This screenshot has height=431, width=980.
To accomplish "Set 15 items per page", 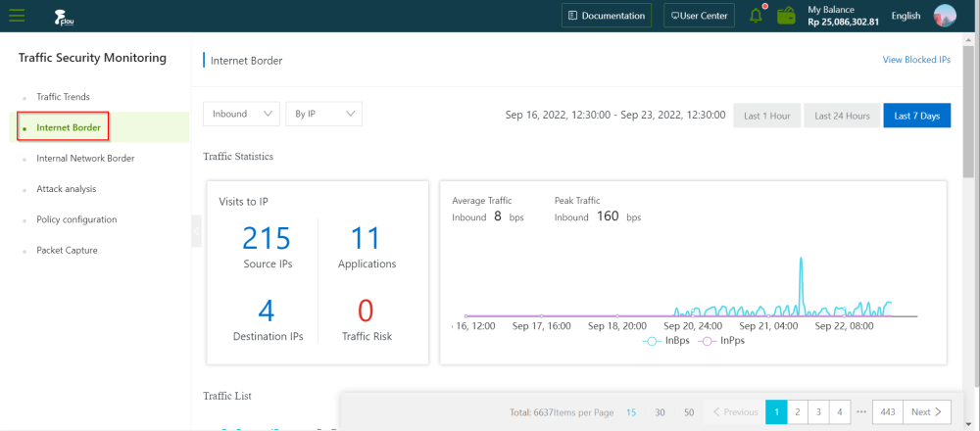I will point(631,412).
